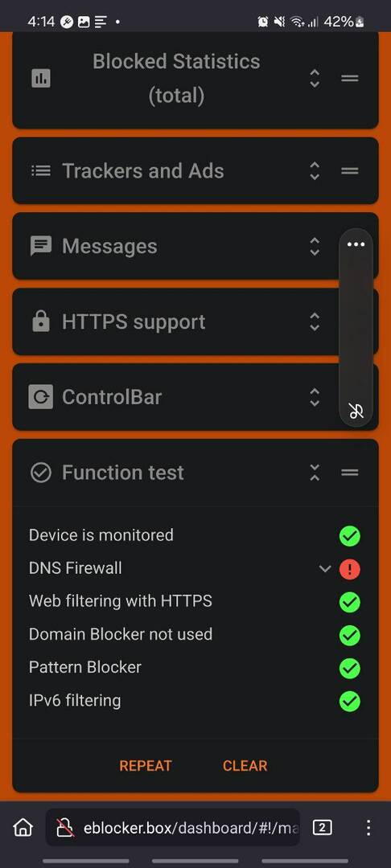
Task: Click the Messages speech bubble icon
Action: tap(40, 247)
